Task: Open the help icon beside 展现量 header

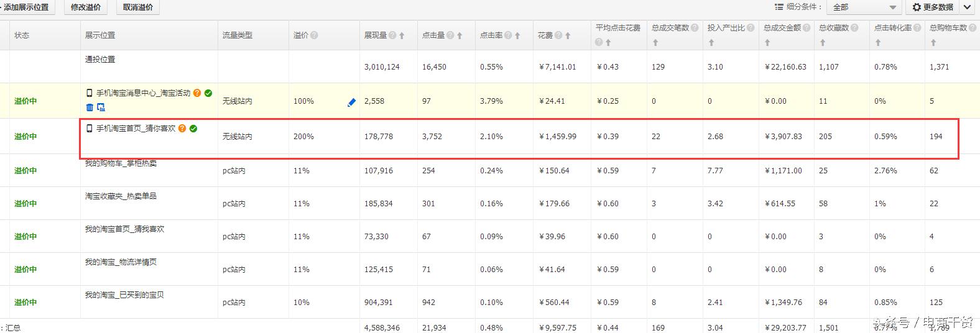Action: (x=392, y=35)
